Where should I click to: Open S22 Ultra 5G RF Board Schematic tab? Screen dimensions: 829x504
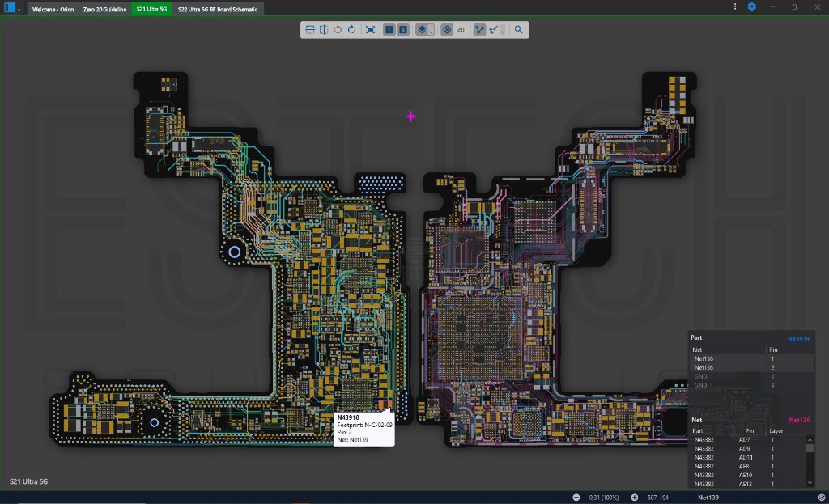point(218,9)
